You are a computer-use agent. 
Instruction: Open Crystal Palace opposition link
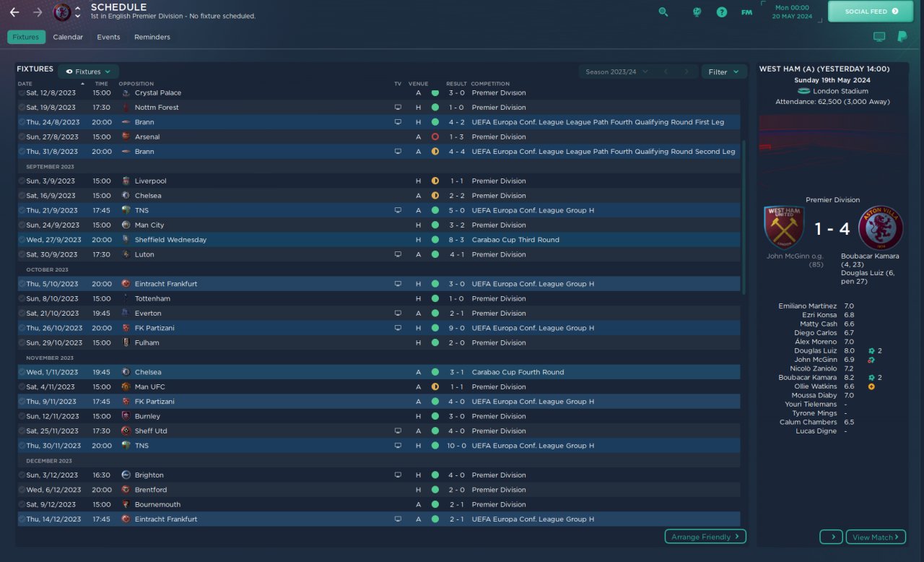coord(158,92)
